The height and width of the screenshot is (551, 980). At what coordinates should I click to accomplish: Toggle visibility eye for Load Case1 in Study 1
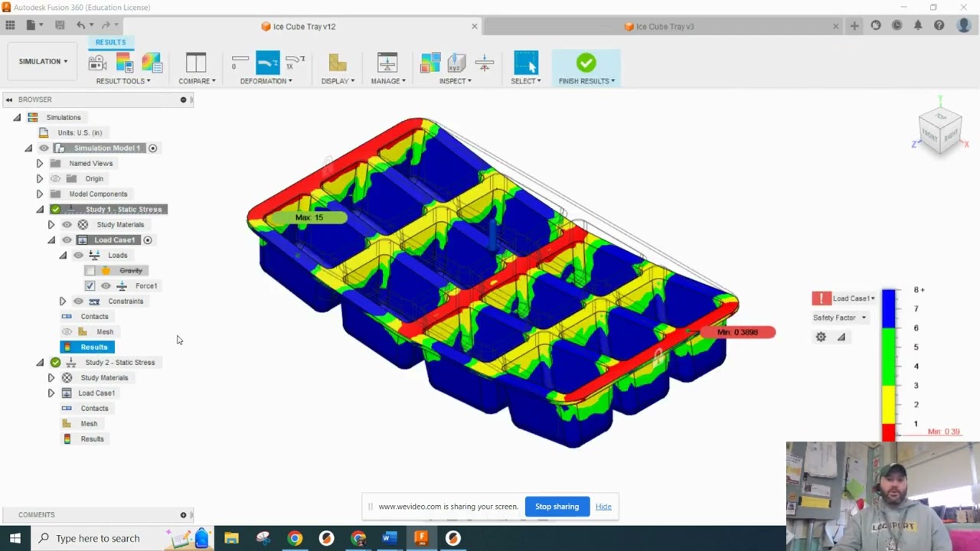(x=67, y=240)
